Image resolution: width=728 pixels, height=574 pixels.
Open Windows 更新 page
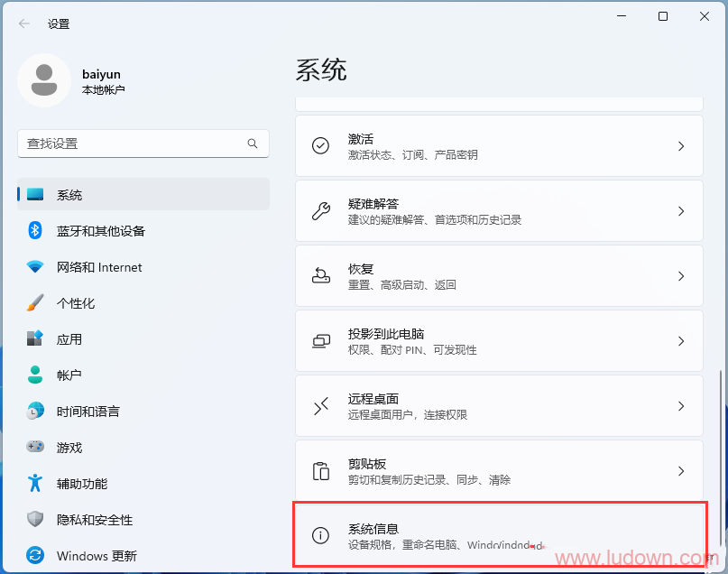tap(143, 555)
